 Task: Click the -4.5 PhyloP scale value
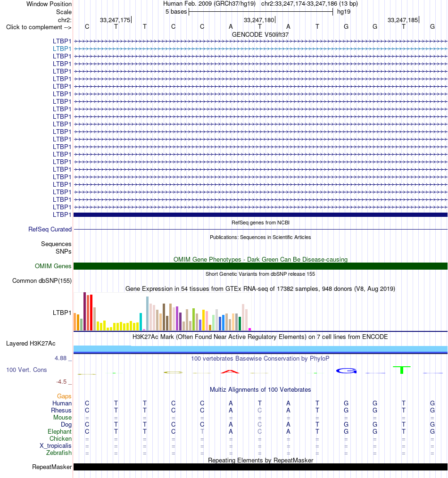[x=61, y=382]
